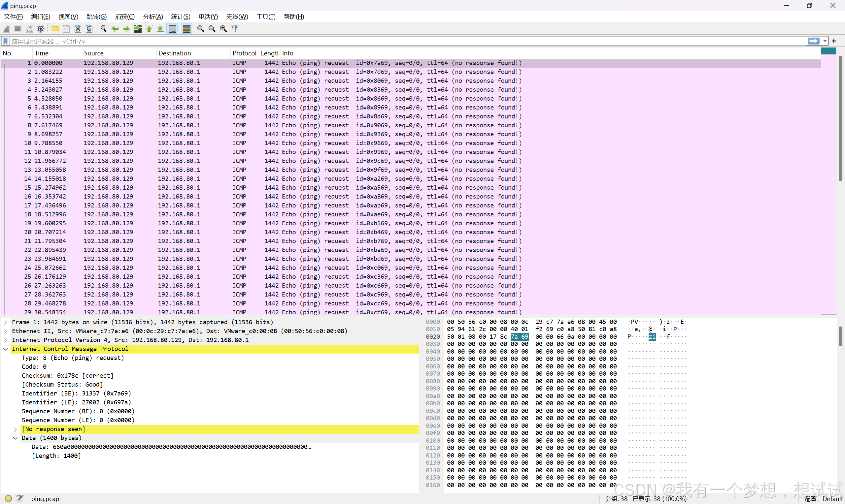Screen dimensions: 845x504
Task: Open the capture options gear icon
Action: (41, 29)
